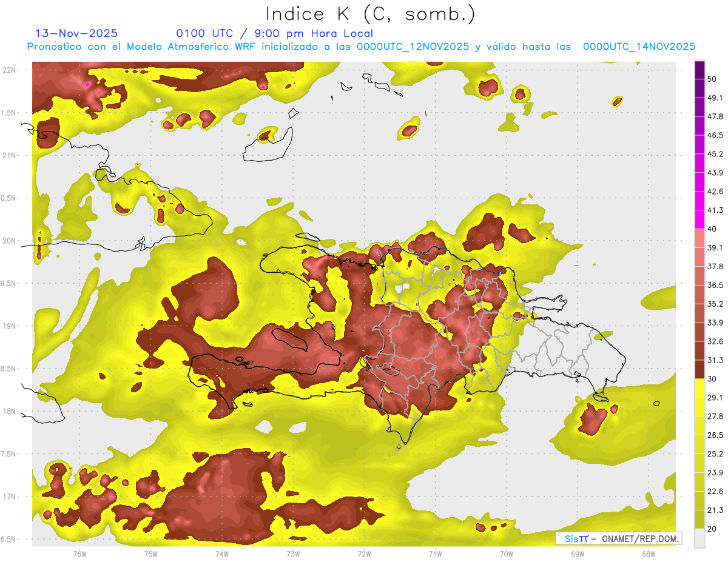This screenshot has width=728, height=562.
Task: Click the "19N" latitude label
Action: [8, 326]
